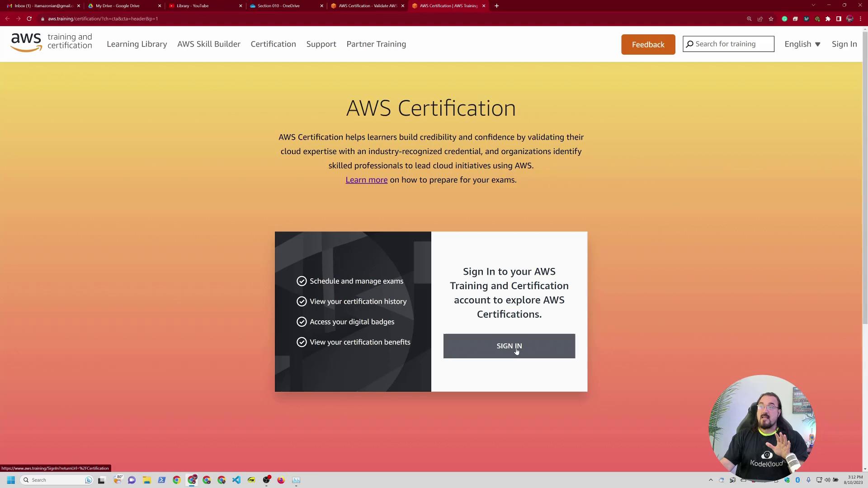The width and height of the screenshot is (868, 488).
Task: Open the Chrome extensions puzzle icon
Action: [828, 19]
